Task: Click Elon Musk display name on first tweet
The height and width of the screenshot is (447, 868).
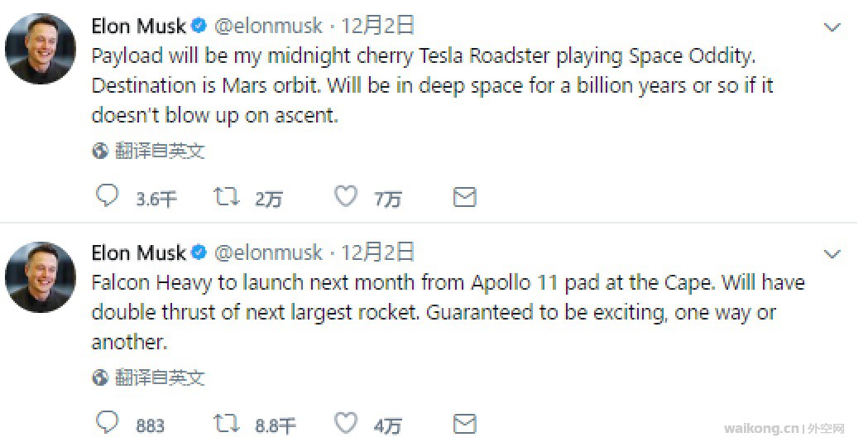Action: pyautogui.click(x=138, y=26)
